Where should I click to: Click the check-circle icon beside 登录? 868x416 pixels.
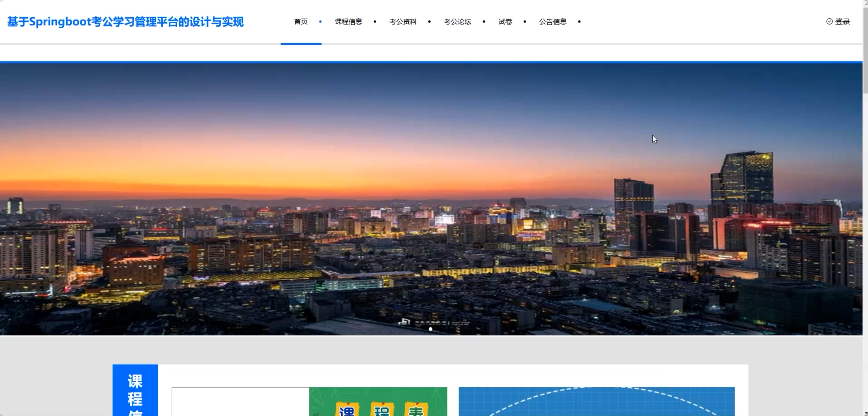(x=829, y=21)
